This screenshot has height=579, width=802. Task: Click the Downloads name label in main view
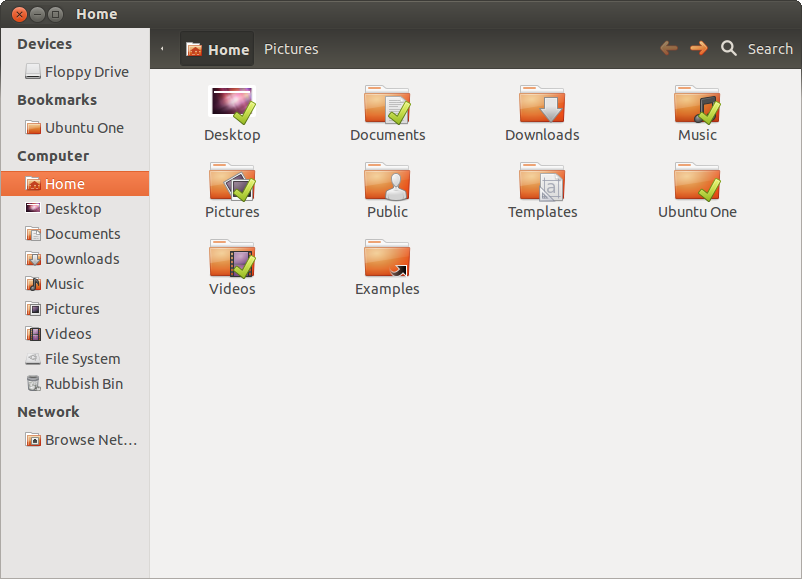pos(542,135)
